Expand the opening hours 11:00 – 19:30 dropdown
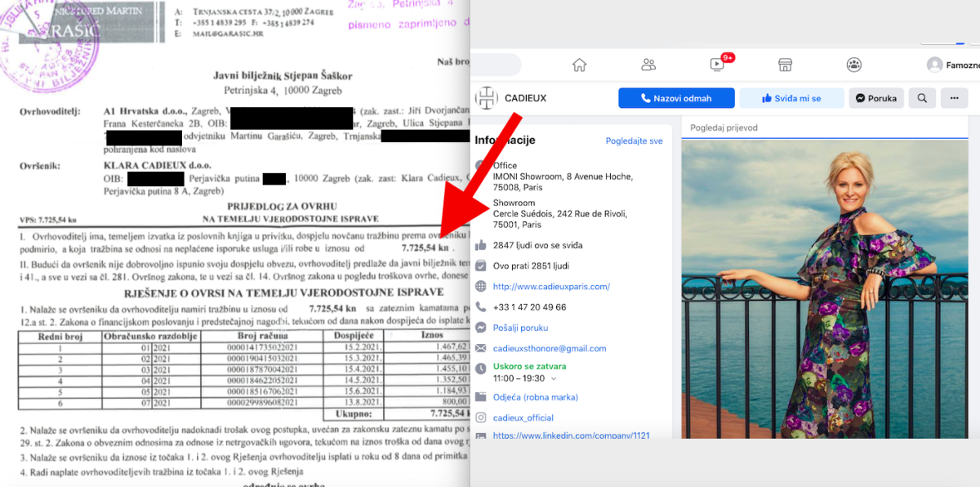 click(x=554, y=379)
